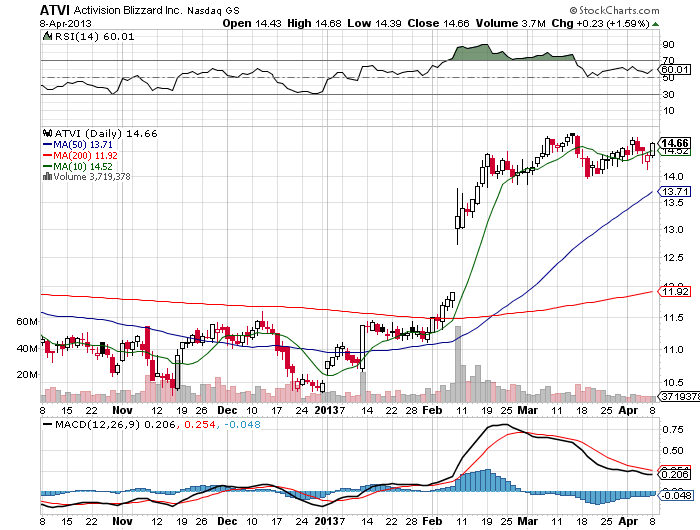Click the Close 14.66 value in header

click(x=438, y=23)
